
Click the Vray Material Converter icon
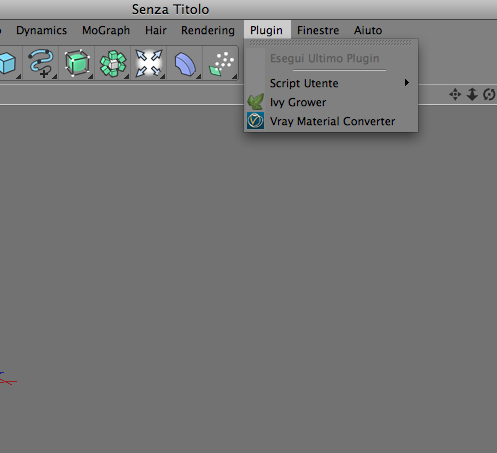coord(256,121)
